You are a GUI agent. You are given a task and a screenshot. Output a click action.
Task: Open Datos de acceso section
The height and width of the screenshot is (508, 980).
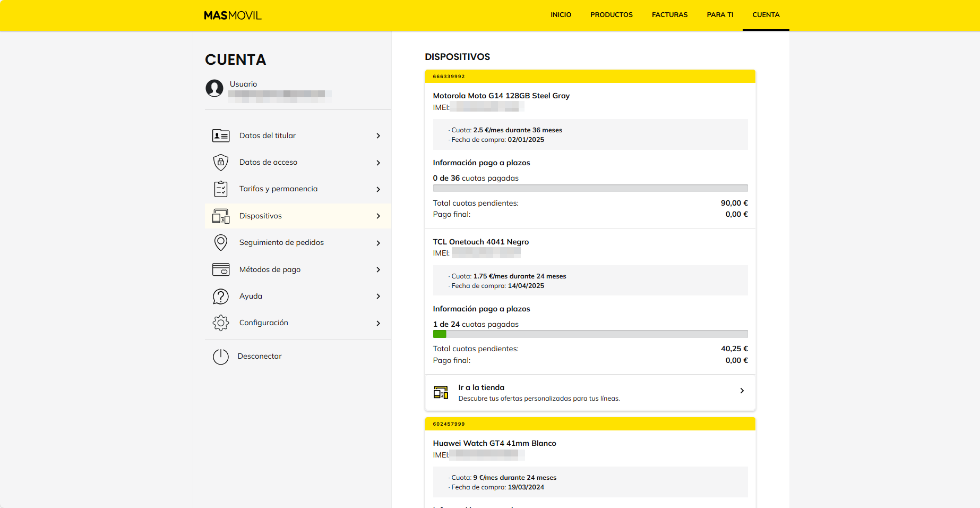tap(298, 162)
